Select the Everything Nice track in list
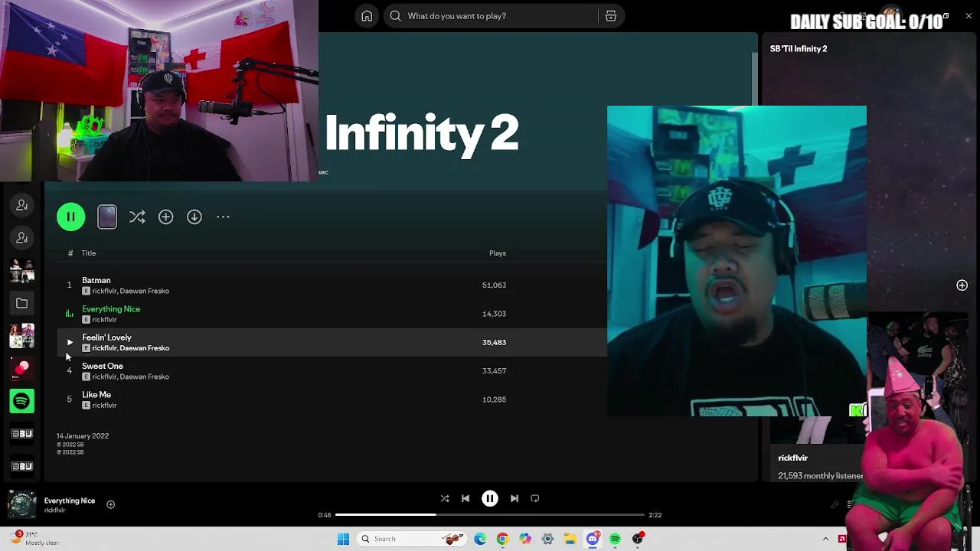 (111, 309)
